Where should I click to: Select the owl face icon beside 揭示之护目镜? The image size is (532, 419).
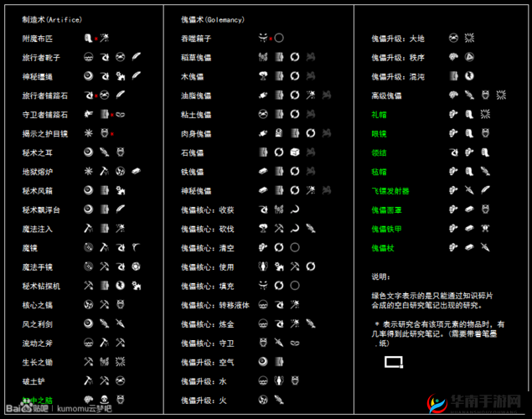pyautogui.click(x=105, y=133)
